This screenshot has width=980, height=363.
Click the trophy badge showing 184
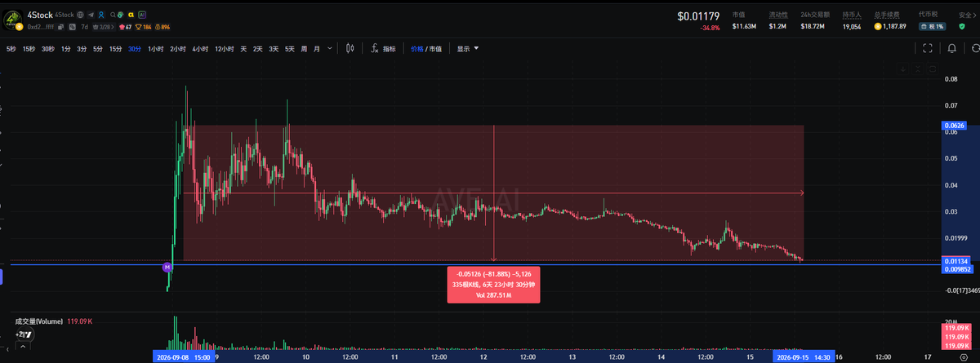click(x=143, y=27)
